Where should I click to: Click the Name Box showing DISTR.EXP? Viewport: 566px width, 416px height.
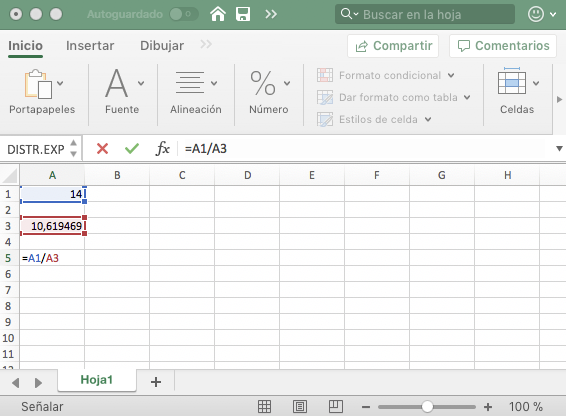36,149
